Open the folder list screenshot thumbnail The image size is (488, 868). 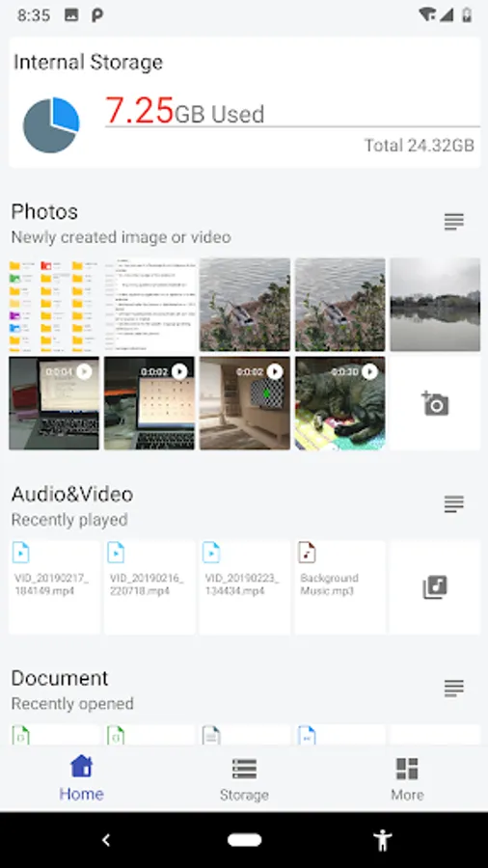point(54,305)
